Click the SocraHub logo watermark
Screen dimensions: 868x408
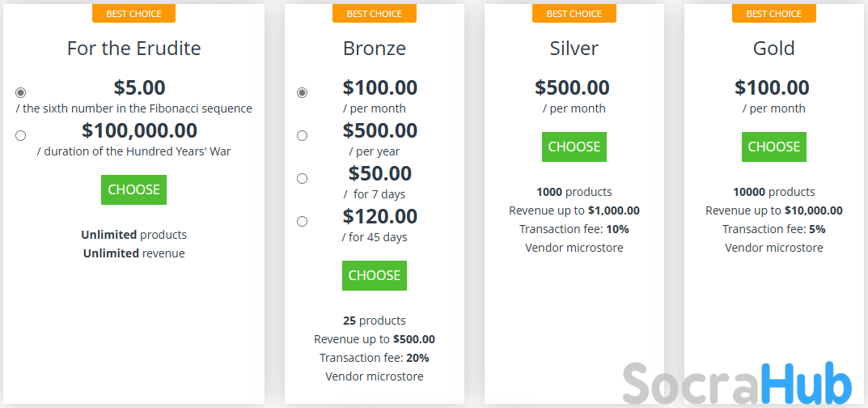click(737, 383)
